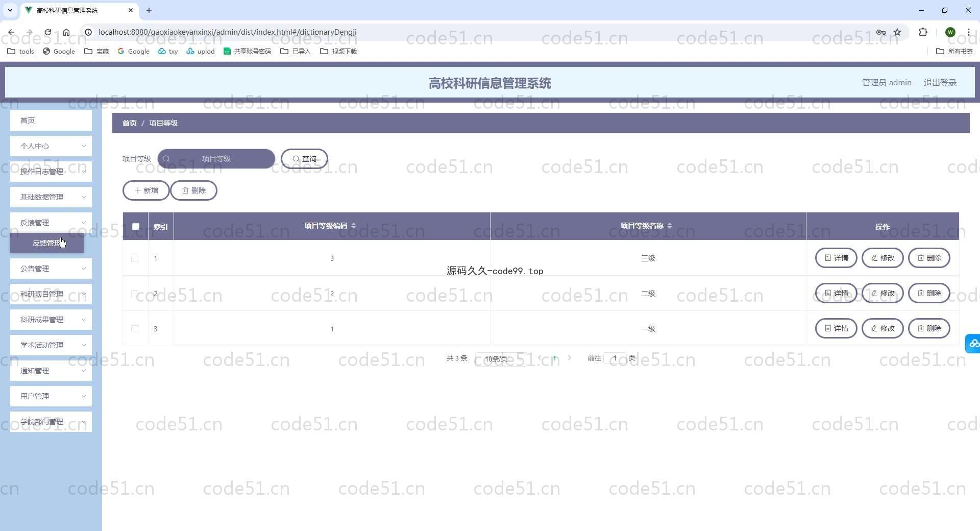The width and height of the screenshot is (980, 531).
Task: Click 修改 for the 三级 row
Action: click(x=883, y=258)
